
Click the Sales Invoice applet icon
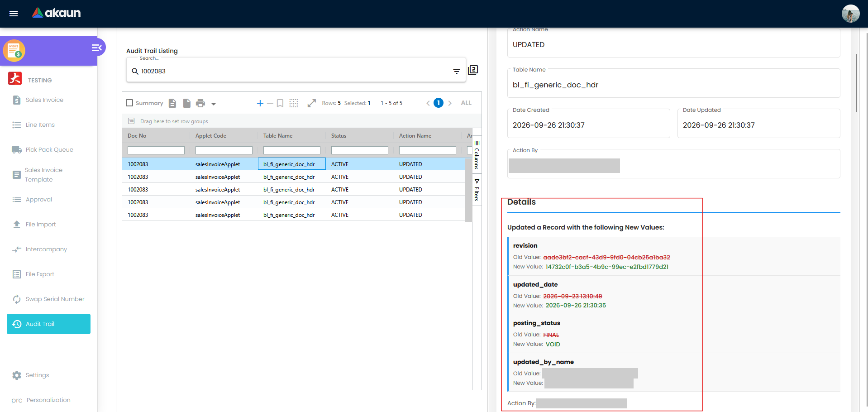point(14,51)
